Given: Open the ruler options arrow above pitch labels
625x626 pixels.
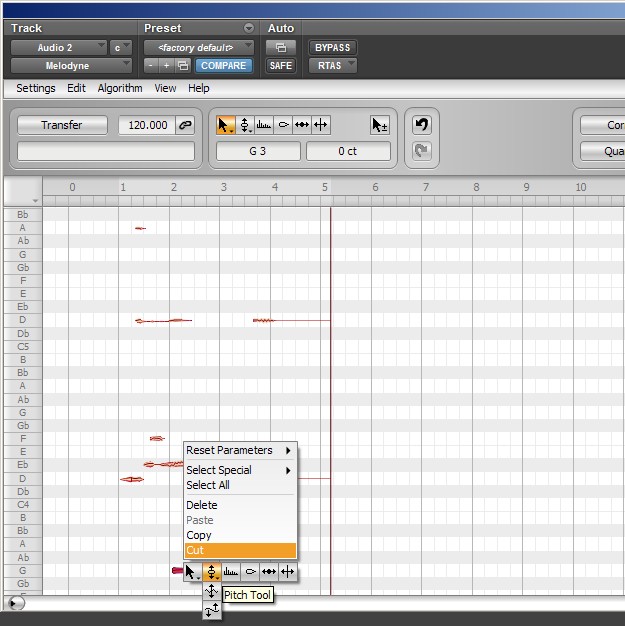Looking at the screenshot, I should click(x=35, y=201).
